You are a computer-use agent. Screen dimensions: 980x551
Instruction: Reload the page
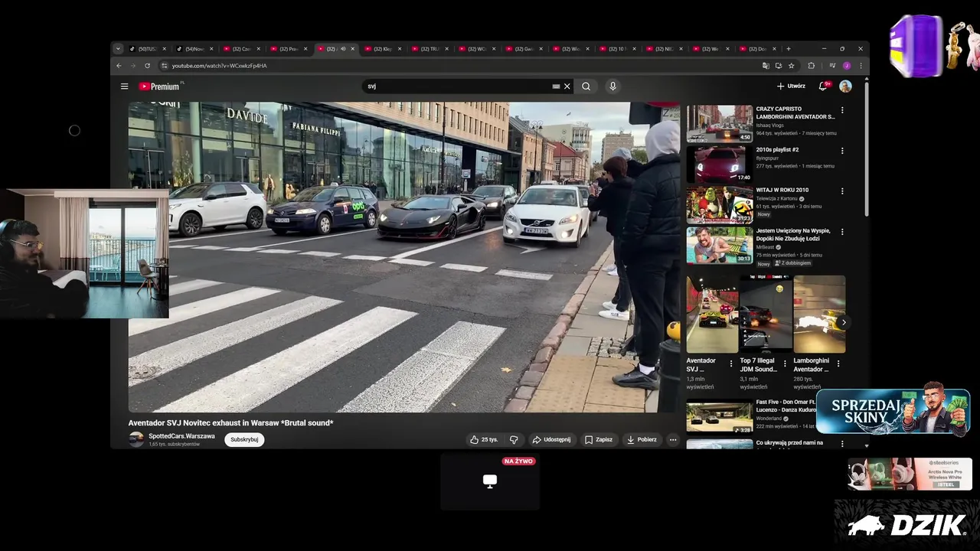(x=148, y=66)
